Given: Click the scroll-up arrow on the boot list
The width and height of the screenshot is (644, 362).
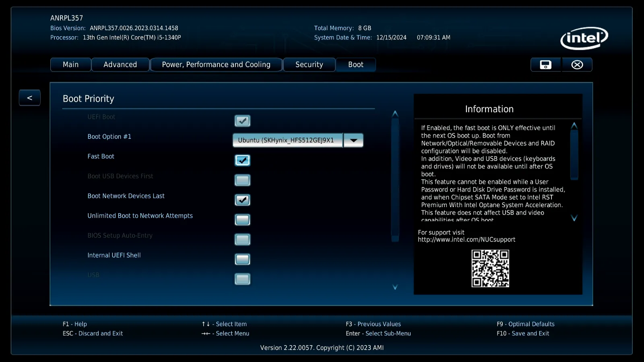Looking at the screenshot, I should (395, 114).
